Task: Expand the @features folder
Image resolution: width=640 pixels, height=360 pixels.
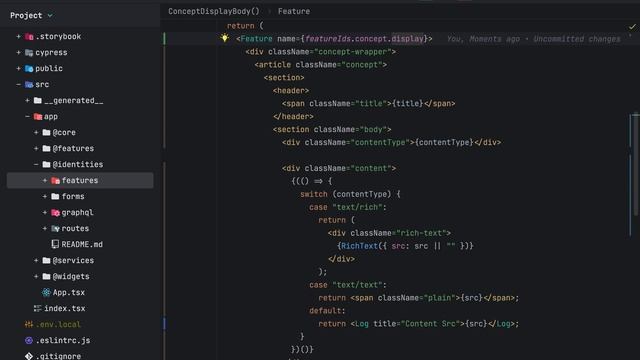Action: (36, 149)
